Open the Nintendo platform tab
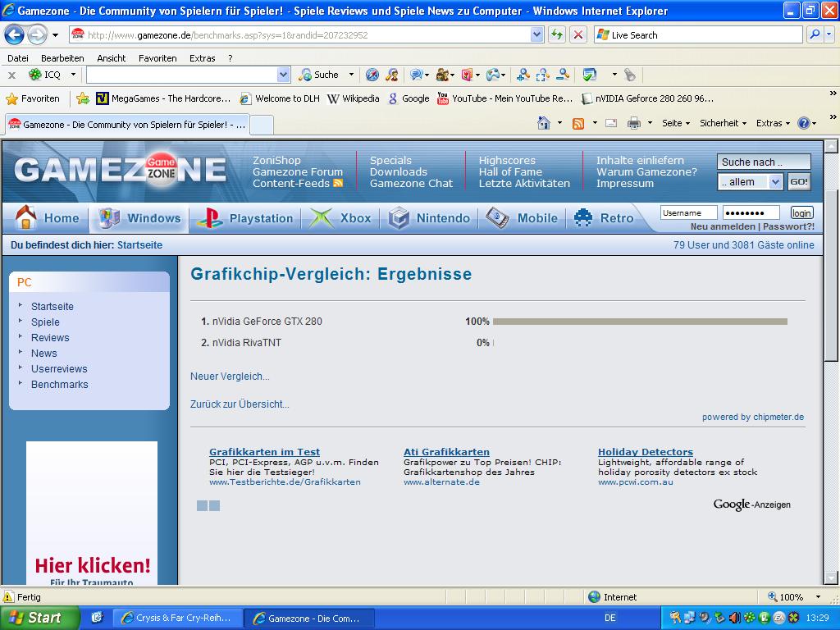The width and height of the screenshot is (840, 630). click(429, 218)
